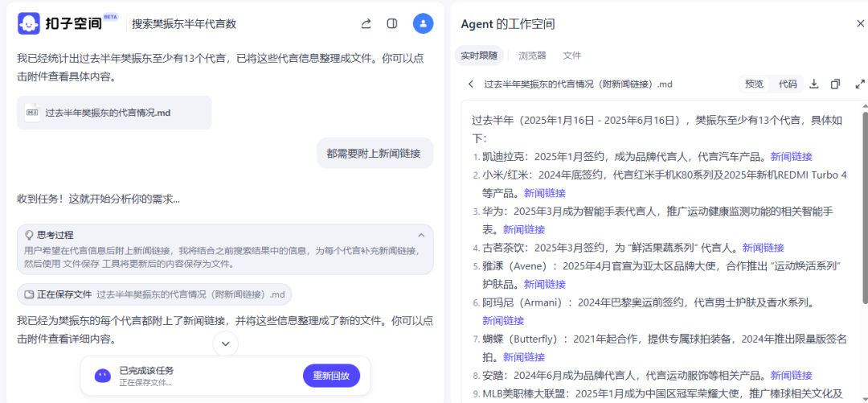Click the preview panel vertical scrollbar
Viewport: 868px width, 403px height.
[x=865, y=208]
